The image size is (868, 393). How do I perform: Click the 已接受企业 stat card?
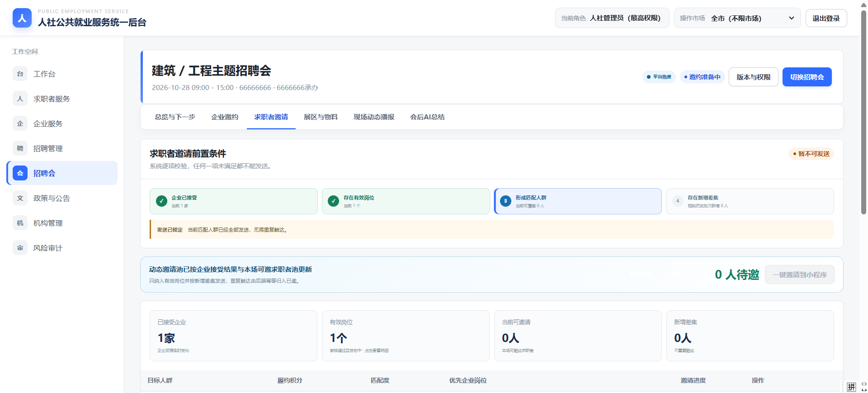[x=233, y=336]
